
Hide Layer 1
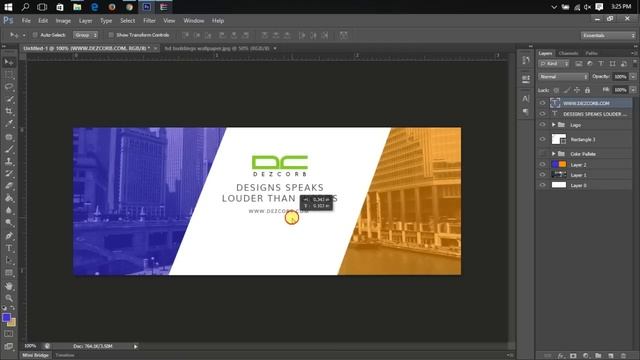coord(542,175)
